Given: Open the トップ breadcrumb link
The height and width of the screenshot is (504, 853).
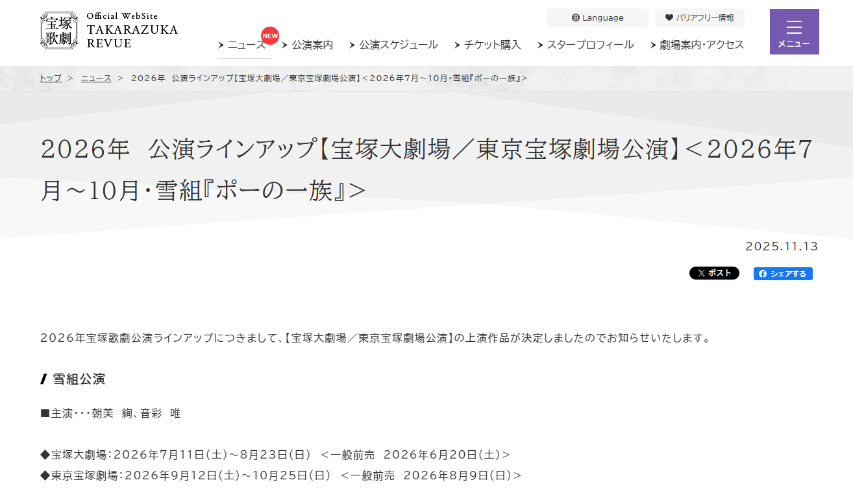Looking at the screenshot, I should click(x=50, y=78).
